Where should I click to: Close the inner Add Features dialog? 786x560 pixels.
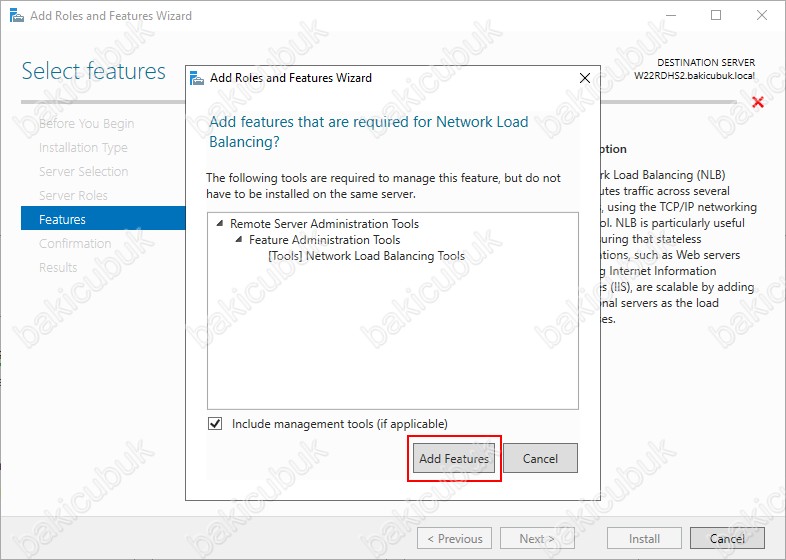click(584, 78)
